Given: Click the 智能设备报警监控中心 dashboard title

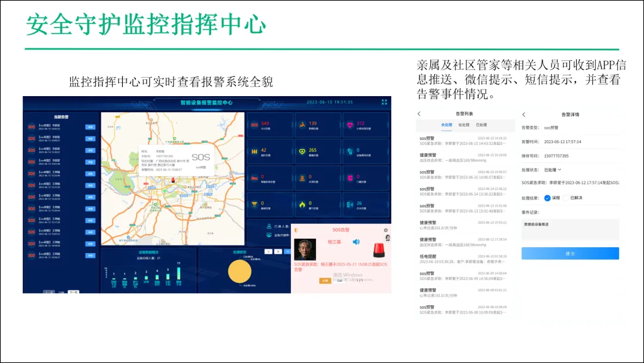Looking at the screenshot, I should click(206, 102).
